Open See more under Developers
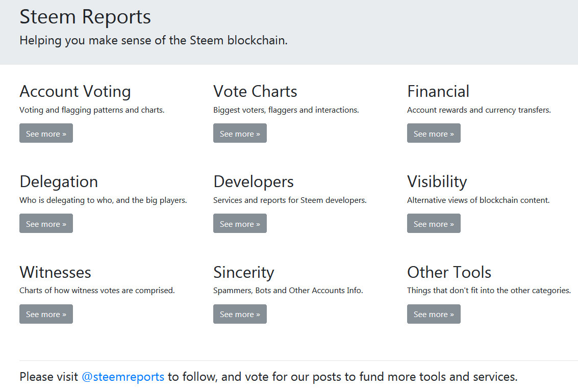Screen dimensions: 578x392 click(x=240, y=224)
